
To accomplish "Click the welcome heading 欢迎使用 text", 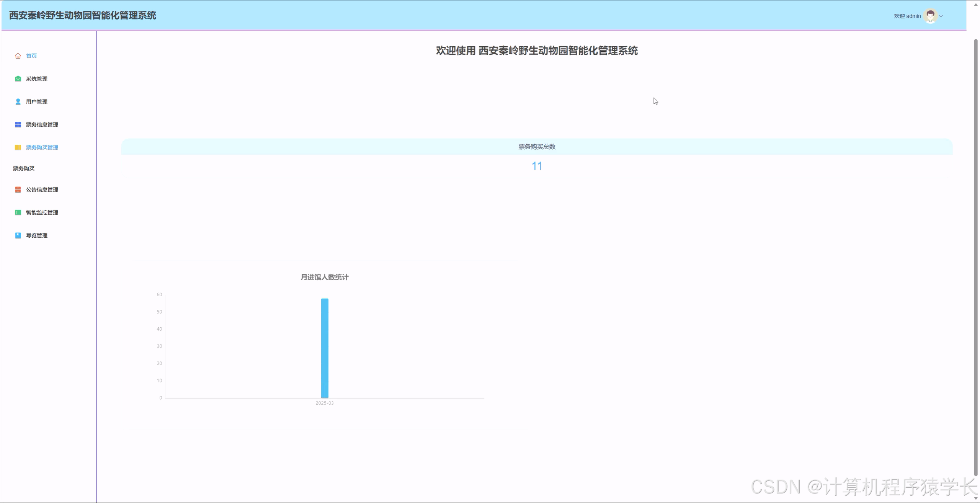I will tap(456, 51).
